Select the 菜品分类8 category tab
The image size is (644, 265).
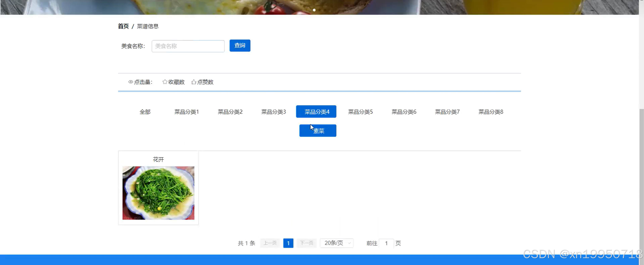point(491,112)
